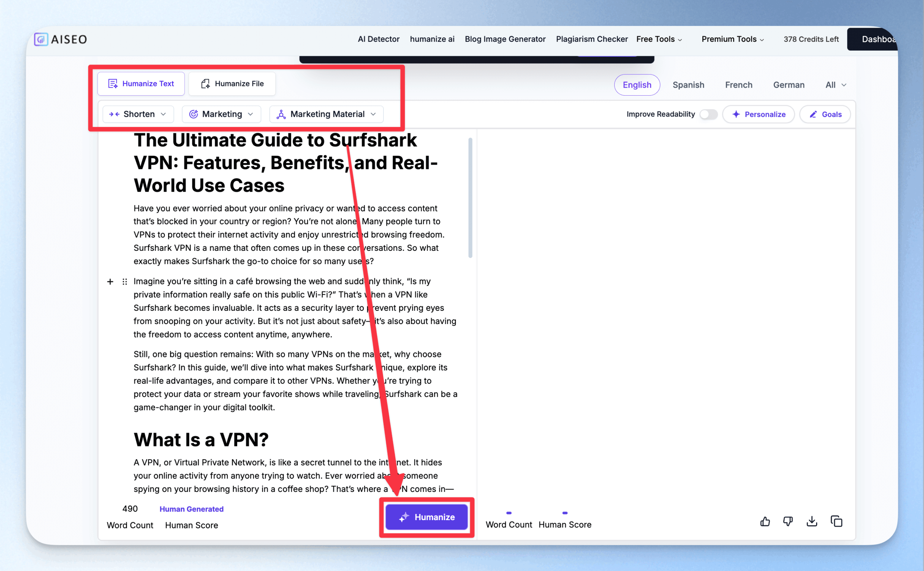Image resolution: width=924 pixels, height=571 pixels.
Task: Download the humanized output
Action: click(811, 522)
